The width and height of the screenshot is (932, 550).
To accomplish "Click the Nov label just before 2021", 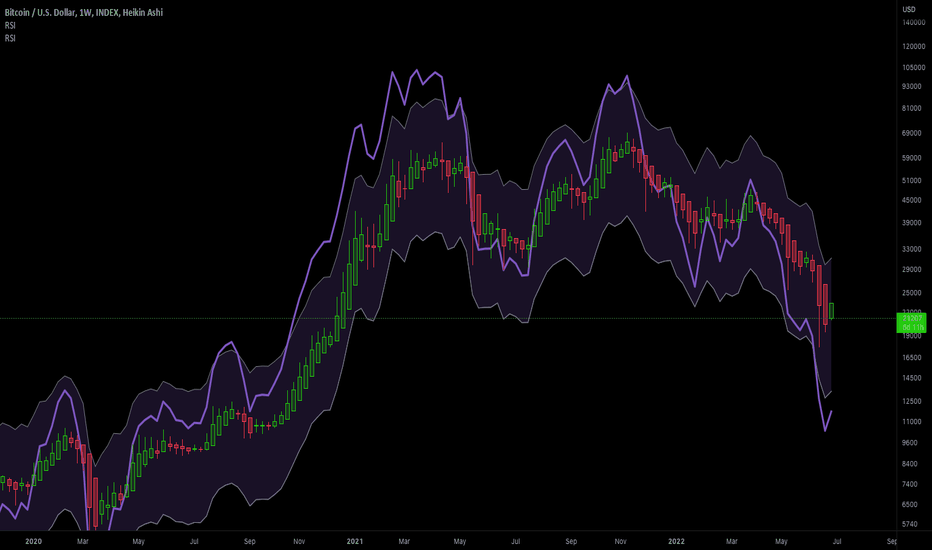I will [299, 541].
